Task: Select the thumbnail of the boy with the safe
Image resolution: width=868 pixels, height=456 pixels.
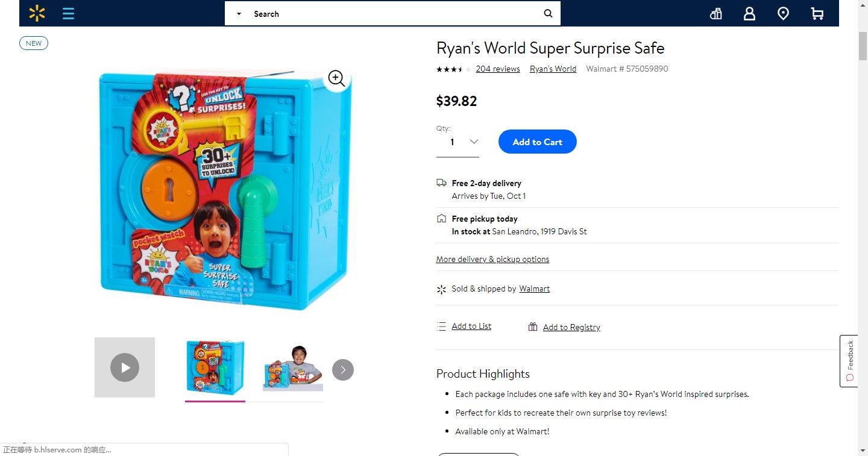Action: click(x=293, y=367)
